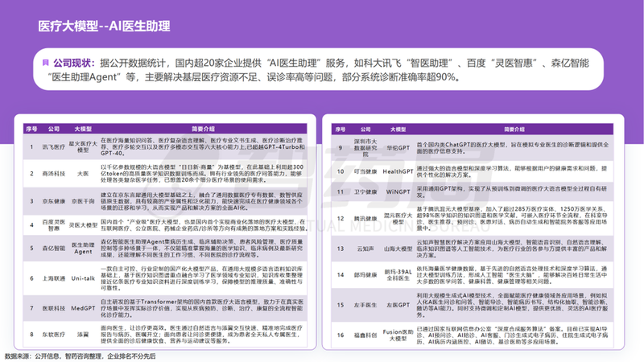Click the 卫宁健康 company cell
This screenshot has height=362, width=644.
click(x=365, y=191)
